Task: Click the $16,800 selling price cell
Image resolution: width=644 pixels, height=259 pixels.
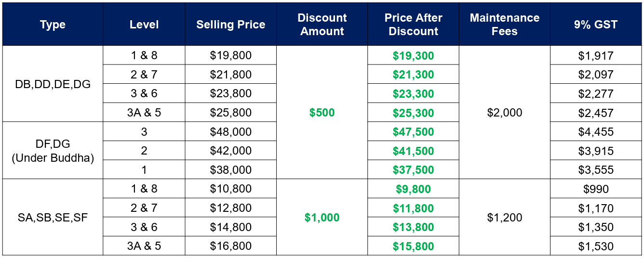Action: coord(231,246)
